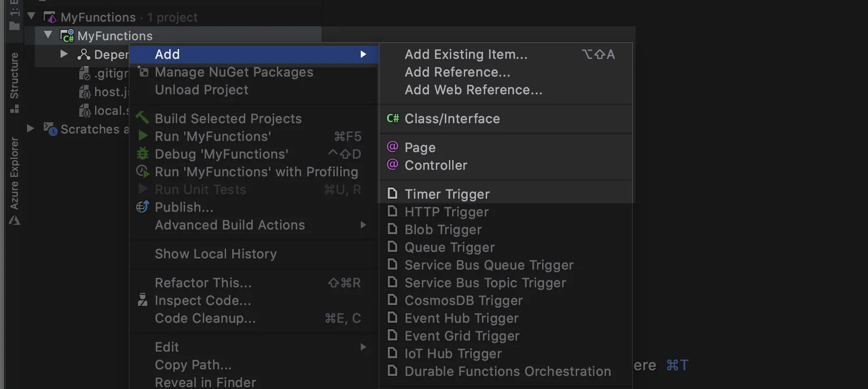
Task: Select Event Grid Trigger
Action: point(506,336)
